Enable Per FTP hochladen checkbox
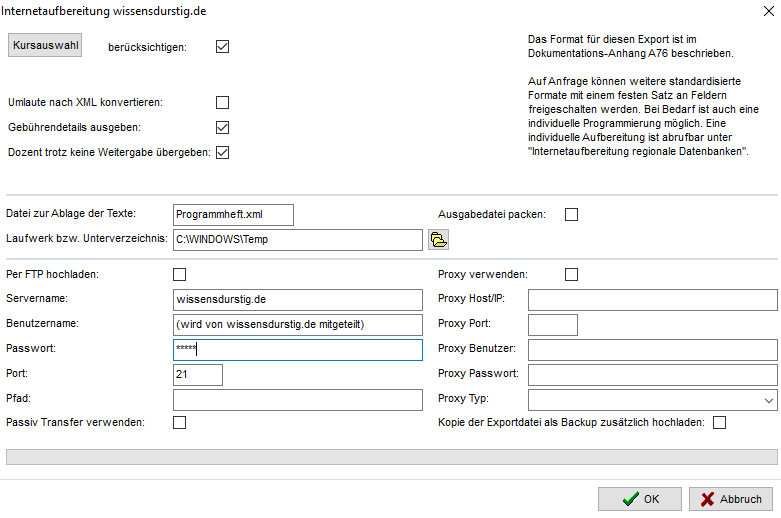 (x=179, y=274)
